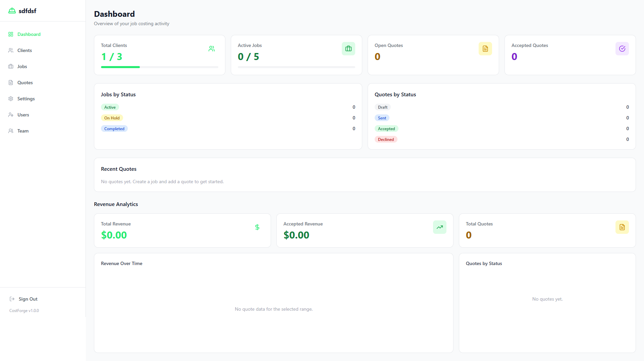The width and height of the screenshot is (644, 361).
Task: Click the Completed job status badge
Action: tap(114, 129)
